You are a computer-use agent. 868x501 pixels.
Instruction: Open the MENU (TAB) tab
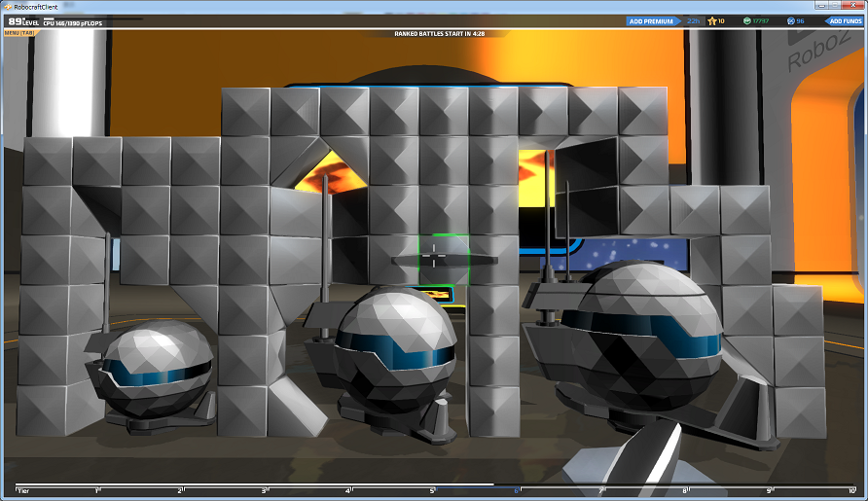[x=19, y=33]
